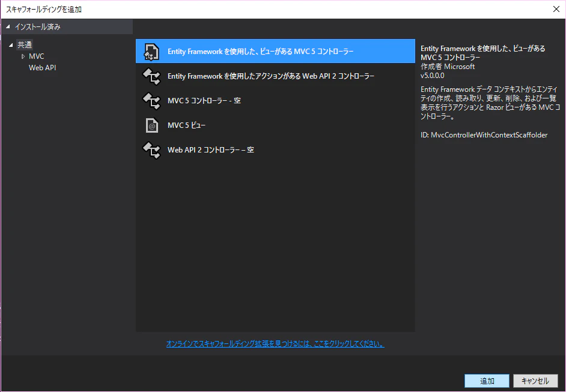Select Web API in the category tree
The height and width of the screenshot is (392, 566).
click(42, 67)
